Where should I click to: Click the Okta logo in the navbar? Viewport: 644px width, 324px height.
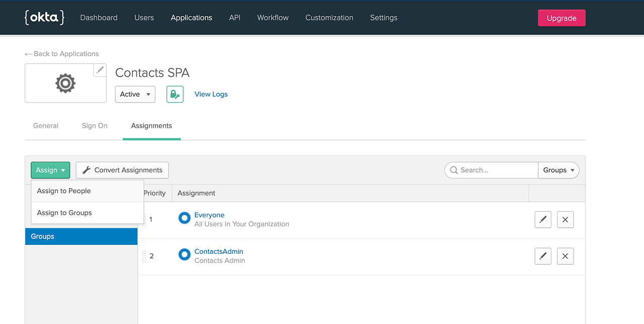click(44, 17)
